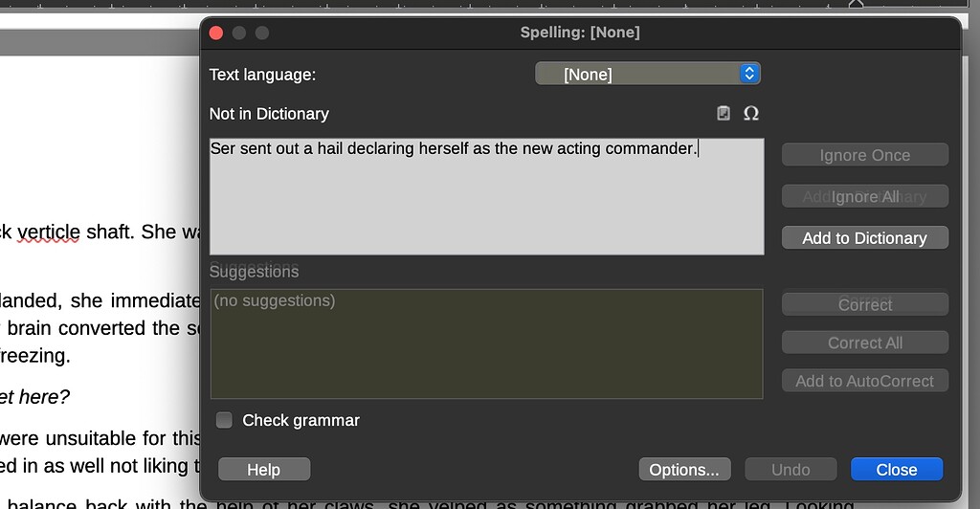Viewport: 980px width, 509px height.
Task: Click the gray minimize dot in title bar
Action: point(238,33)
